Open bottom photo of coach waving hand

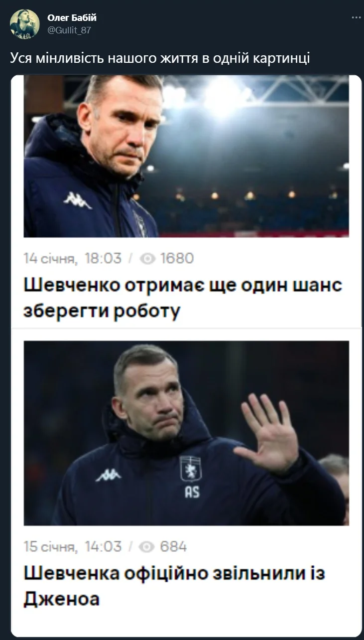(x=186, y=433)
